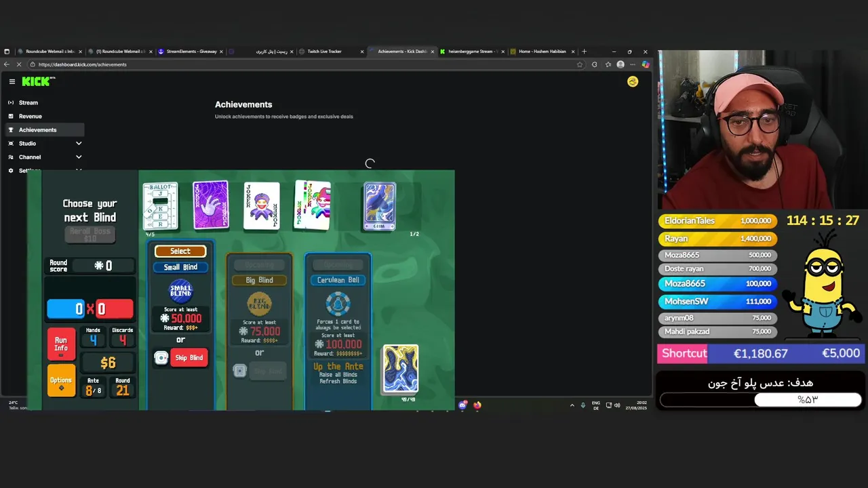Click the Cerulean Bell boss chip
Viewport: 868px width, 488px height.
click(x=338, y=304)
